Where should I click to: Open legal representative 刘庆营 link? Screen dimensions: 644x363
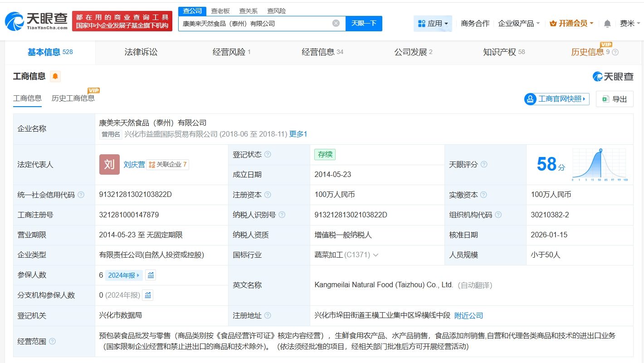pos(134,164)
